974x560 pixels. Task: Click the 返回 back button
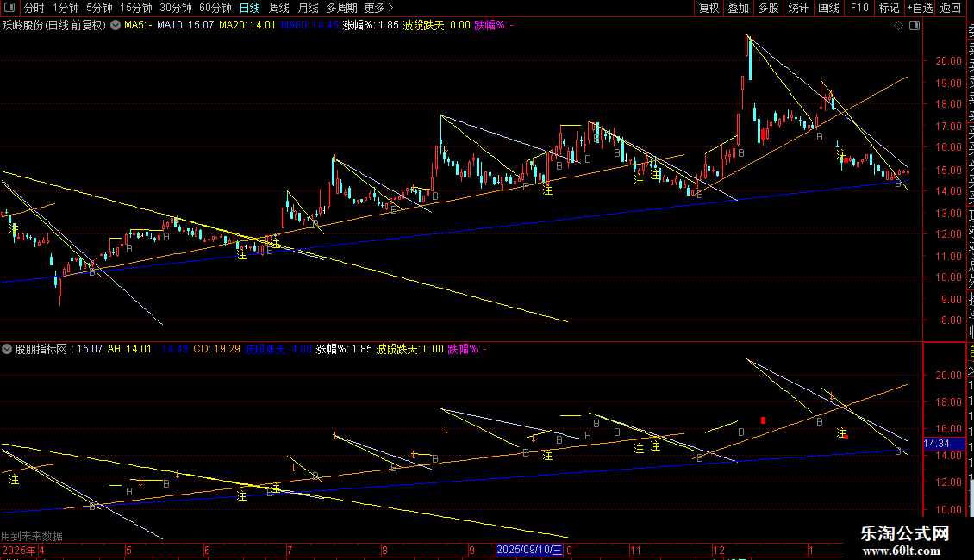tap(951, 8)
